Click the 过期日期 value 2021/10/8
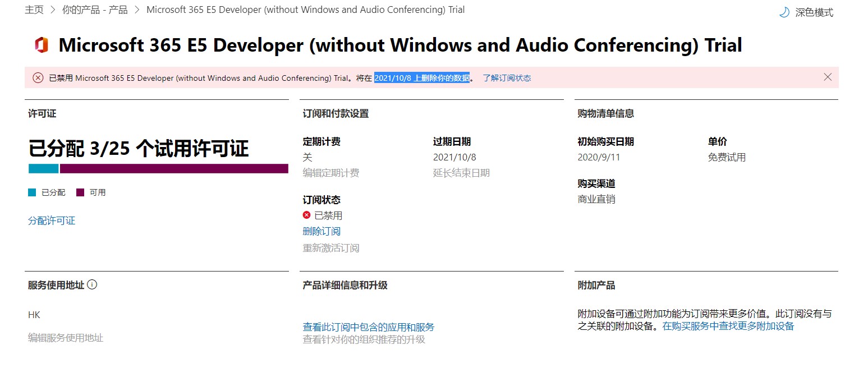The height and width of the screenshot is (377, 868). click(454, 157)
